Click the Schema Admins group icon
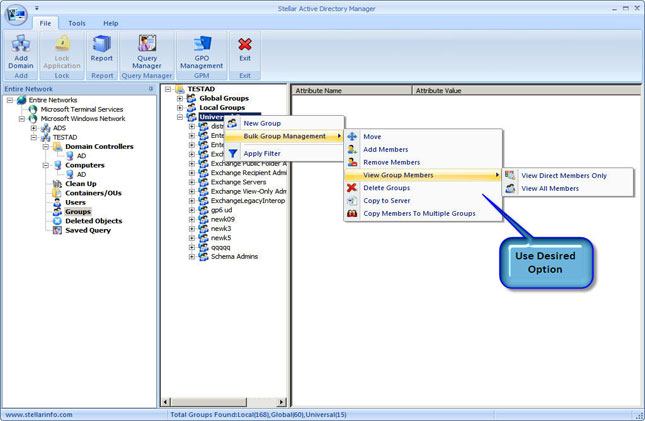 tap(204, 256)
